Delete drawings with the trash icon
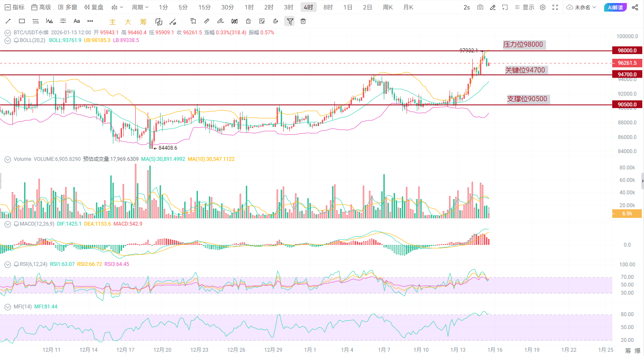The image size is (644, 356). [x=303, y=21]
